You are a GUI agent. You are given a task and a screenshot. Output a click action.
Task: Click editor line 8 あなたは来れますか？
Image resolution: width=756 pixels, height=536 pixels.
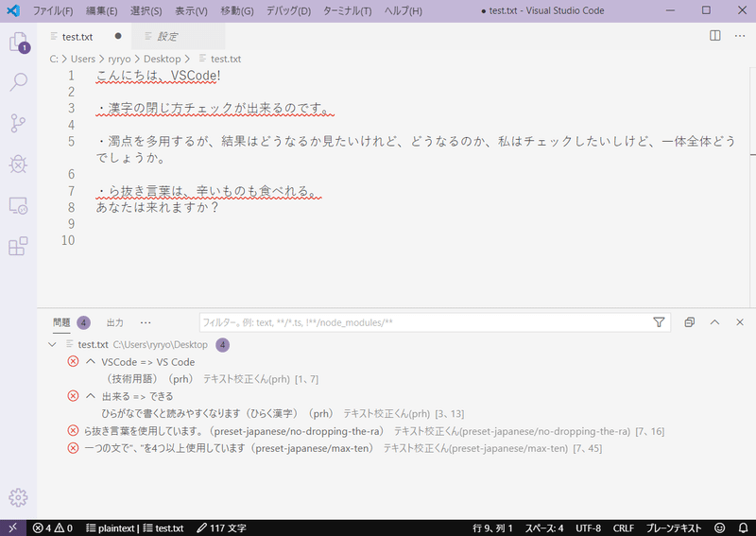[x=157, y=207]
